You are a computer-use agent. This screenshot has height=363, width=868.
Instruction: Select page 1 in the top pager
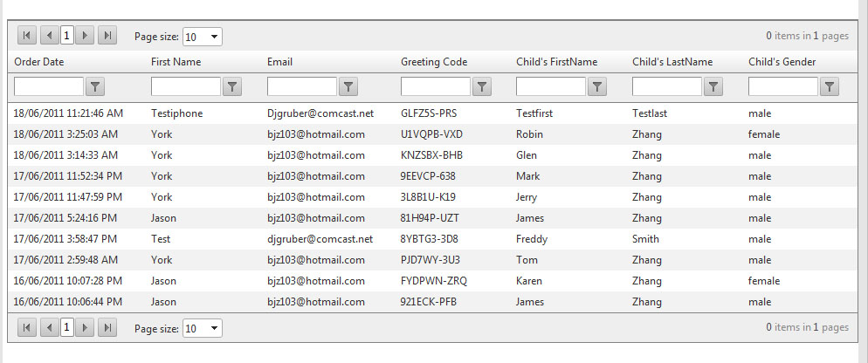coord(67,36)
